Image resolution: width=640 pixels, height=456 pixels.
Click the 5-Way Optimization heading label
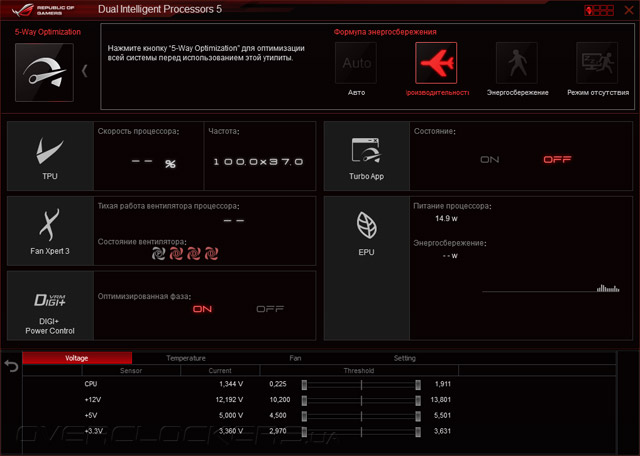[x=48, y=32]
